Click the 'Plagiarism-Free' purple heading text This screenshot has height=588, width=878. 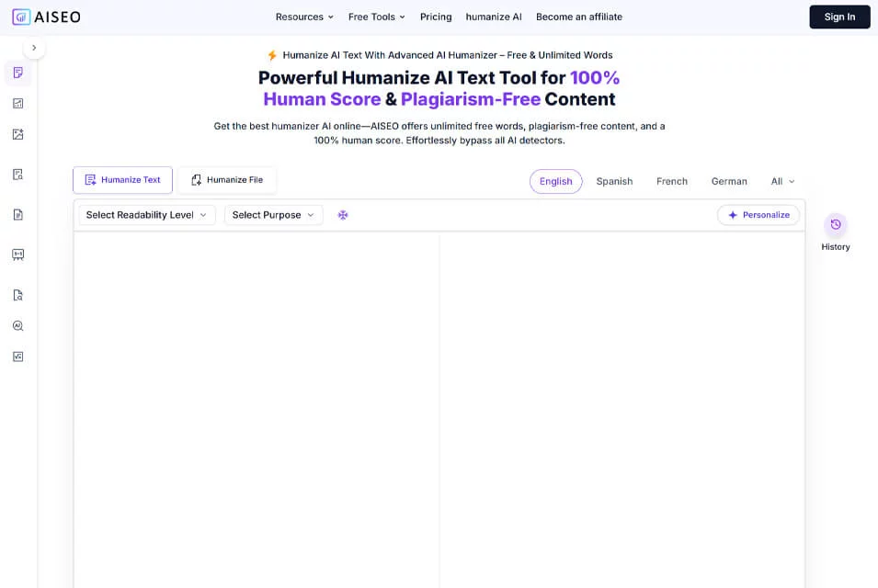click(x=471, y=99)
